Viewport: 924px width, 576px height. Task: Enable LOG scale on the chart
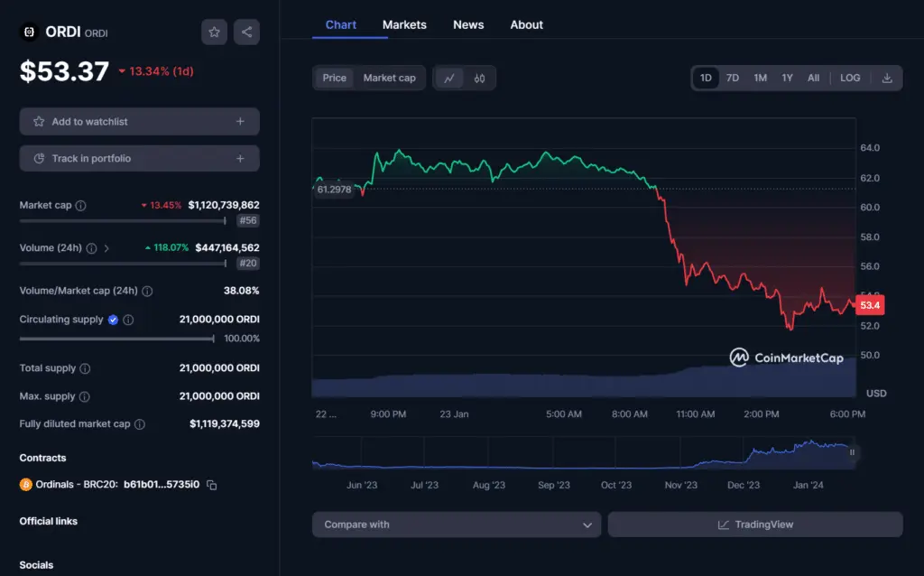click(x=849, y=78)
